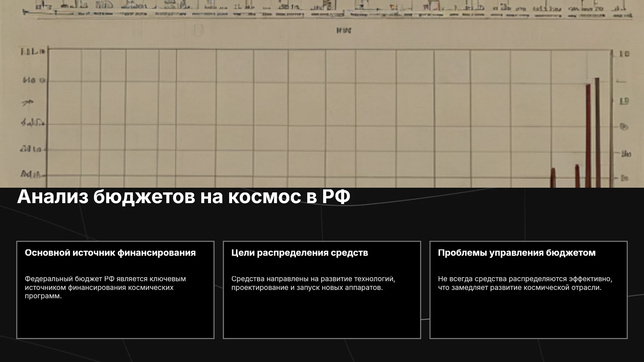Click the text 'Не всегда средства распределяются эффективно'
The width and height of the screenshot is (644, 362).
click(x=525, y=279)
